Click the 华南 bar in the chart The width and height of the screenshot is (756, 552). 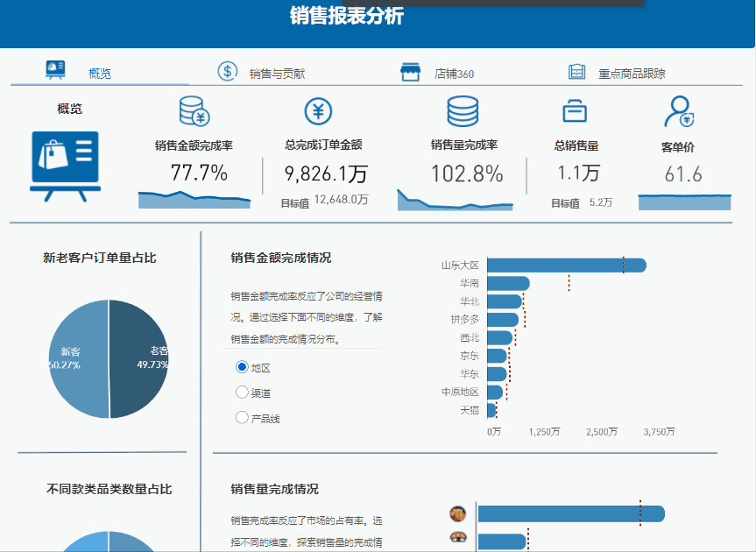(x=509, y=284)
